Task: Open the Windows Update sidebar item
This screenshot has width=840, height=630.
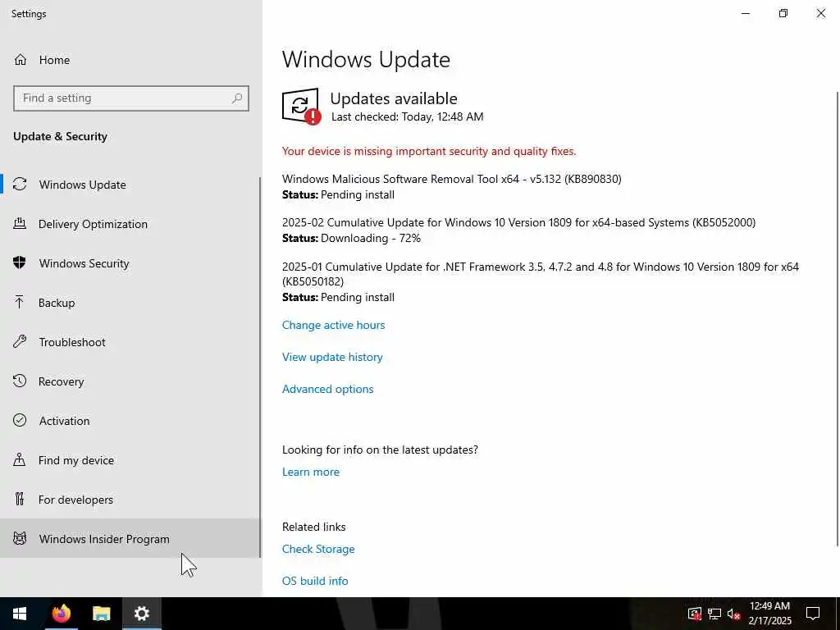Action: click(130, 185)
